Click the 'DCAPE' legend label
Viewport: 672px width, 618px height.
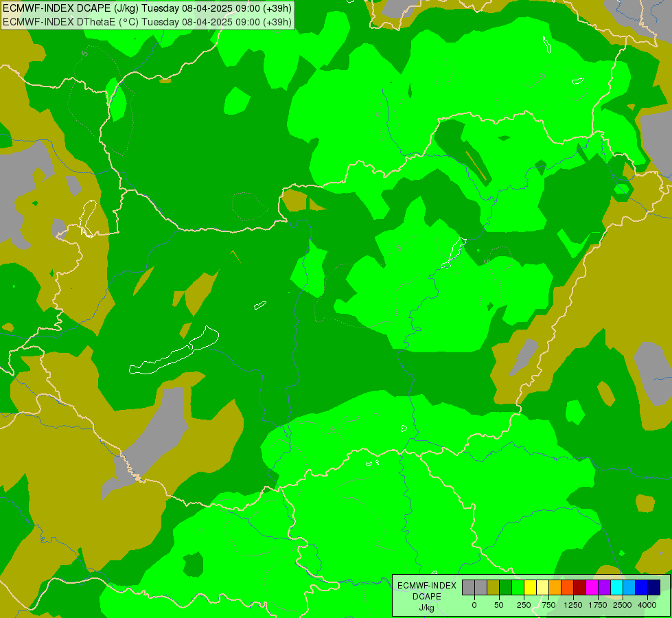427,597
